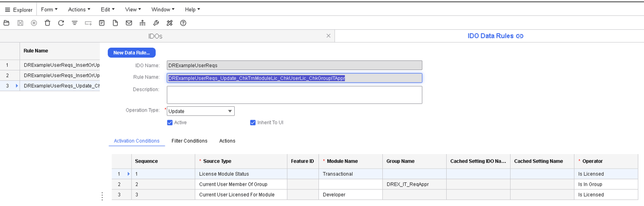The width and height of the screenshot is (644, 206).
Task: Open the View menu
Action: coord(133,9)
